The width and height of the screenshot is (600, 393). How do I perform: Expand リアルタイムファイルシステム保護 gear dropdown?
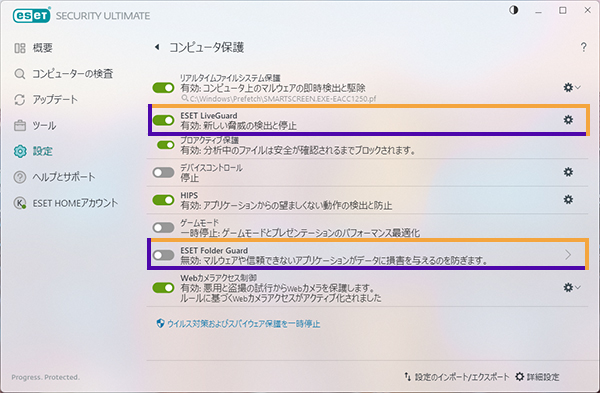pos(572,88)
